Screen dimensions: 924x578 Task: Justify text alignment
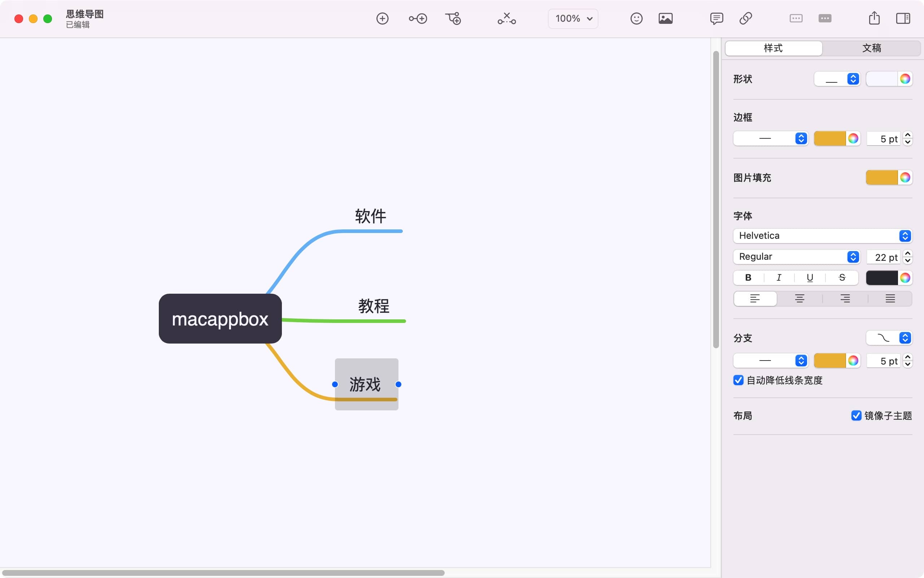coord(890,298)
